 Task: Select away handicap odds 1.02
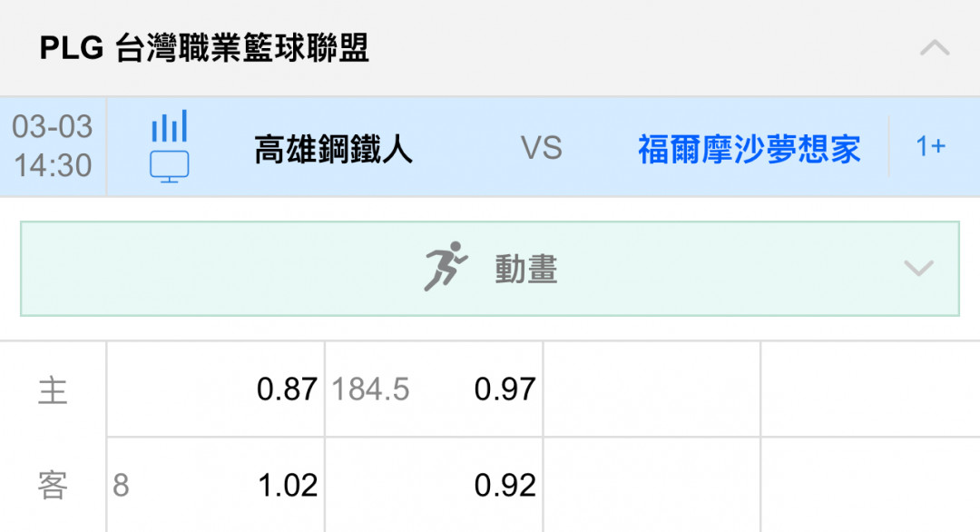pyautogui.click(x=289, y=485)
